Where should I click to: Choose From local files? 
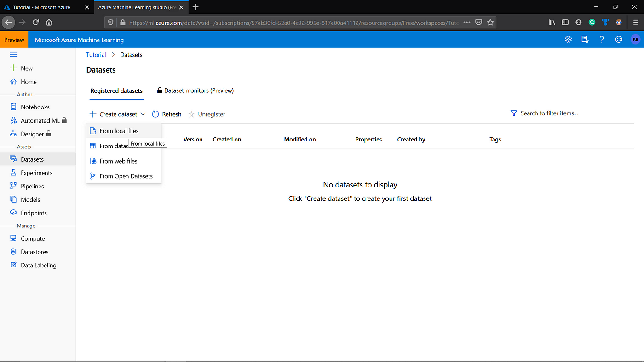(x=124, y=131)
